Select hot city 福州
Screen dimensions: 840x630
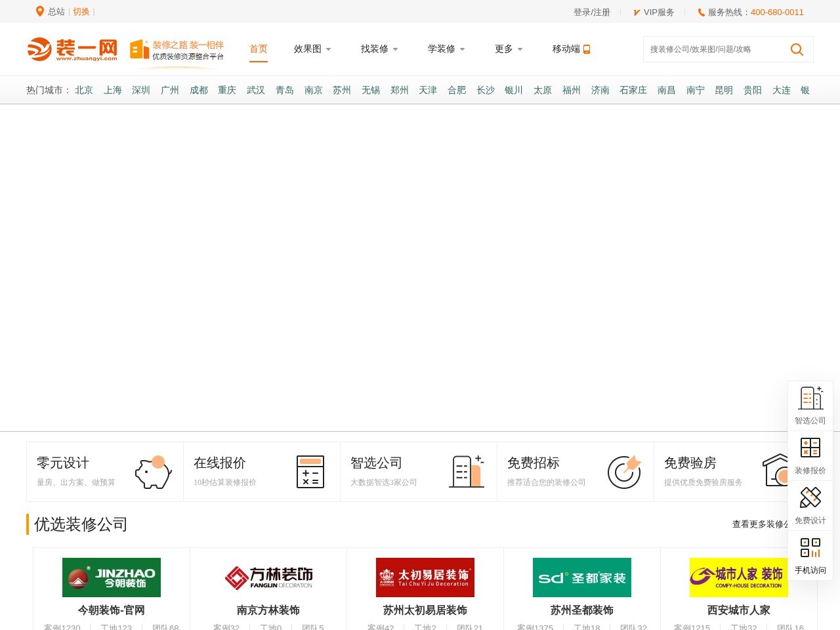(x=572, y=91)
